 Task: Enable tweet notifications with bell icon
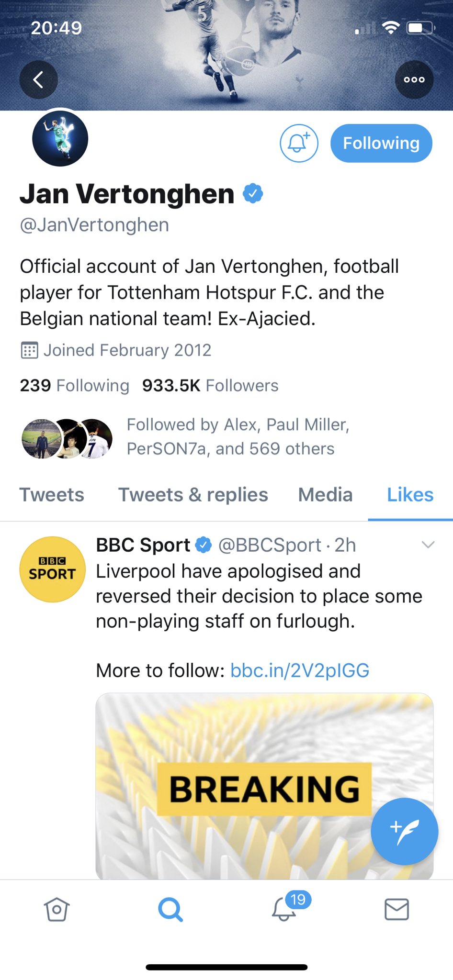299,143
